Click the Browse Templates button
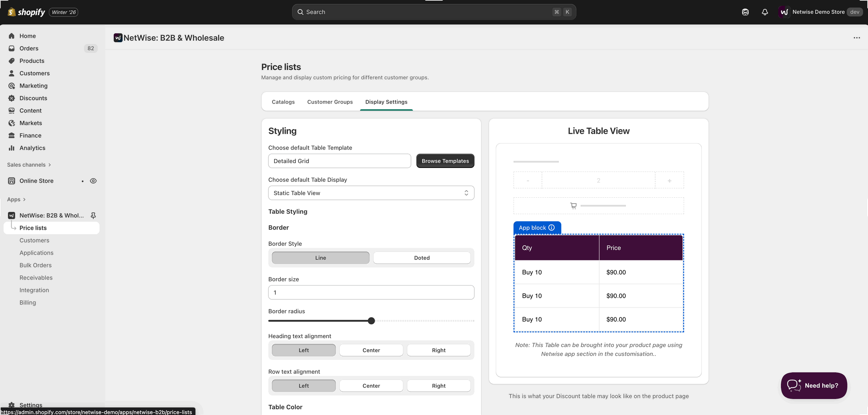The image size is (868, 415). 445,161
